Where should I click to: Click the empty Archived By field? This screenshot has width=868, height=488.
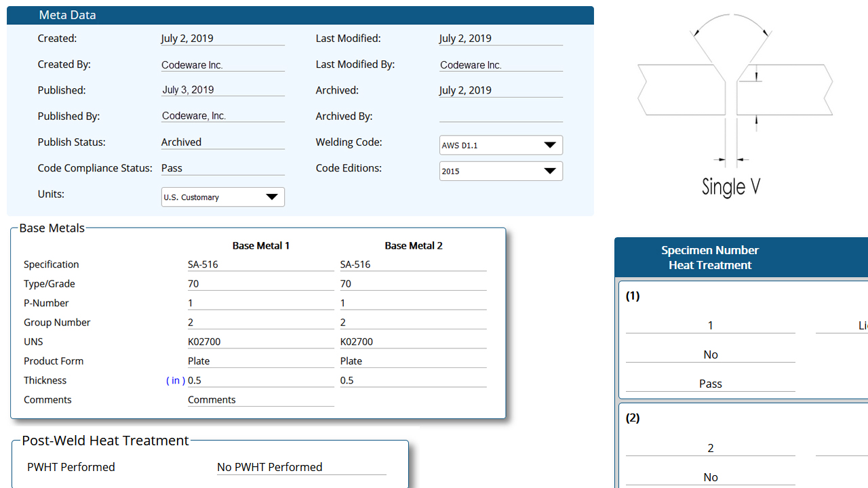pos(500,116)
